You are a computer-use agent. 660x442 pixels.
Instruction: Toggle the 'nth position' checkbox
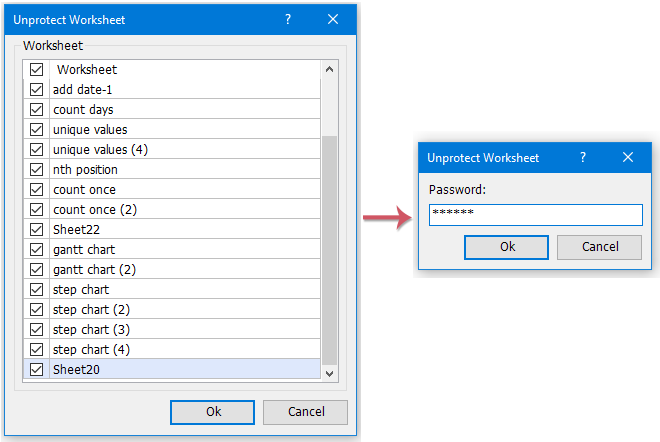click(x=37, y=170)
